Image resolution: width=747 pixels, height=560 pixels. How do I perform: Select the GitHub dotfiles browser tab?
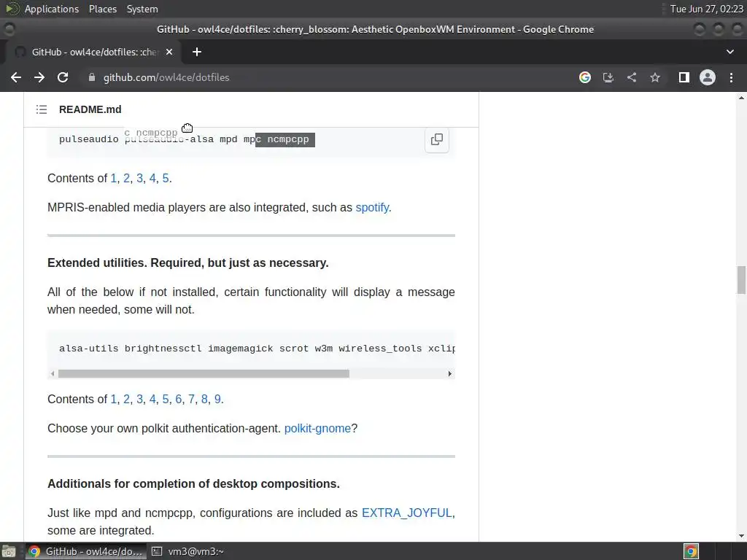click(94, 52)
